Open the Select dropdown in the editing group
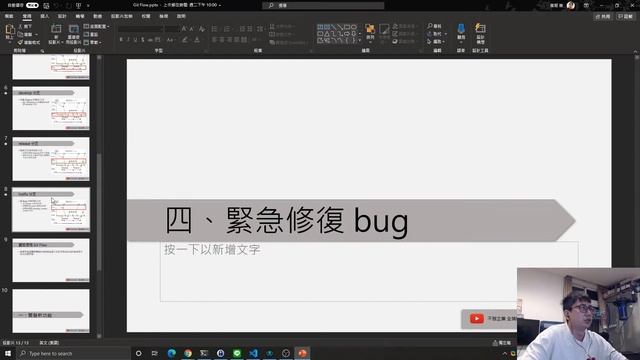Image resolution: width=640 pixels, height=360 pixels. (x=436, y=42)
